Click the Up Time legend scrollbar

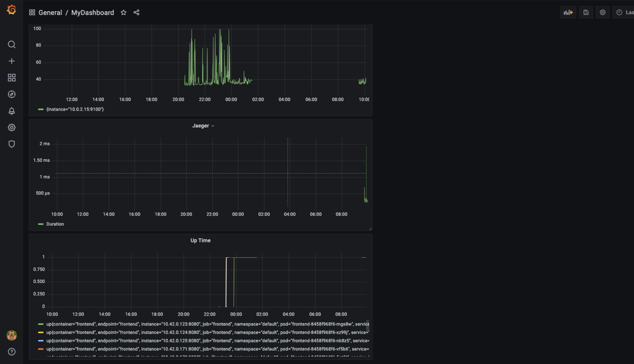[x=368, y=326]
